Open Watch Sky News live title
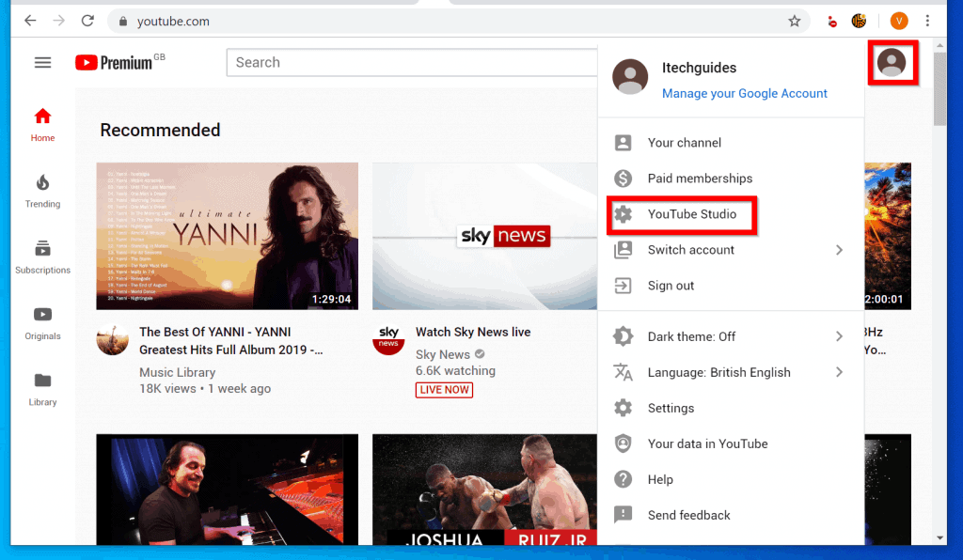 point(473,332)
